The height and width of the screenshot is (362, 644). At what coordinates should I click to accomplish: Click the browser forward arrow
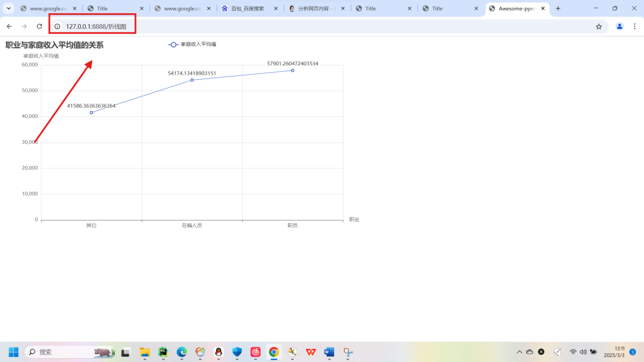point(24,26)
